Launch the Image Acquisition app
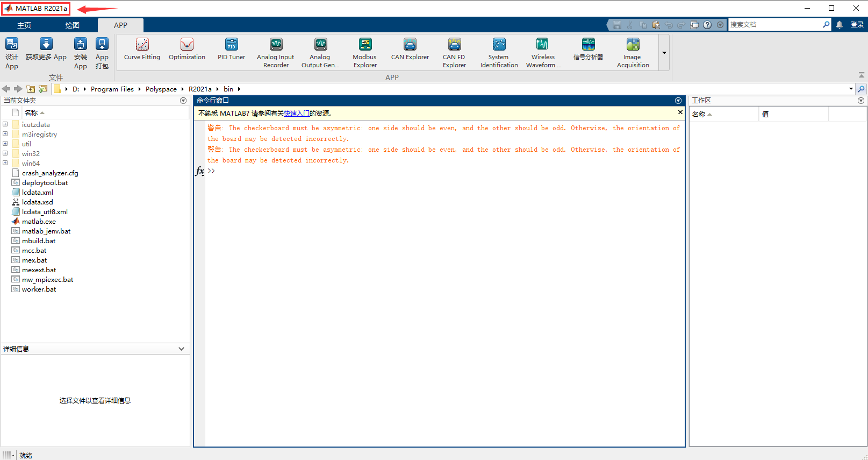The image size is (868, 460). coord(633,53)
